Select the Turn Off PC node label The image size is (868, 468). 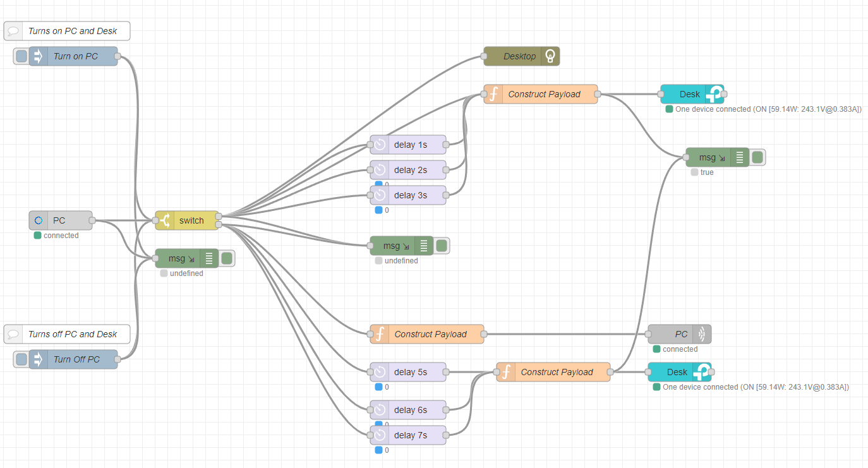(x=76, y=359)
